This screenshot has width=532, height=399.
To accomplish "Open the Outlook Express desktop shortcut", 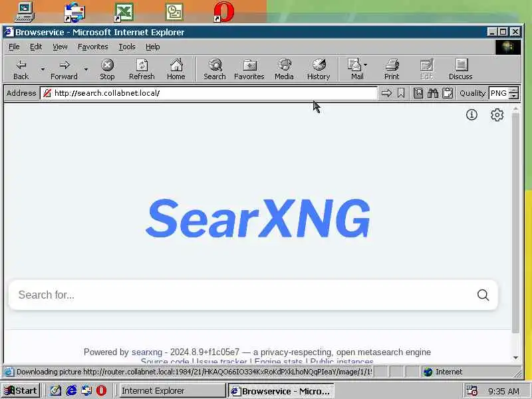I will [x=74, y=12].
